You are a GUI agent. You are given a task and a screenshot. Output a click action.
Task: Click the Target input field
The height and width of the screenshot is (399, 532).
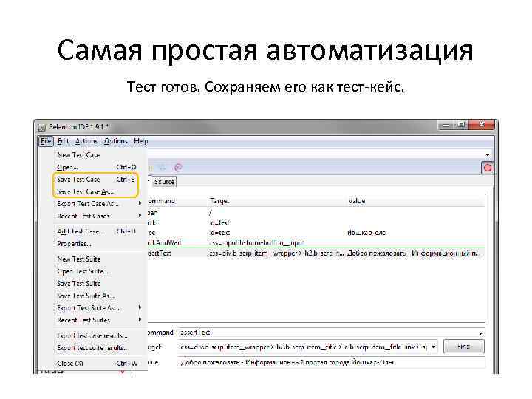(304, 347)
